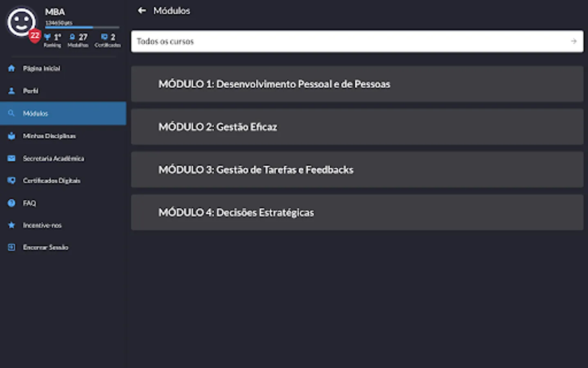588x368 pixels.
Task: Click the home icon beside Página Inicial
Action: tap(11, 68)
